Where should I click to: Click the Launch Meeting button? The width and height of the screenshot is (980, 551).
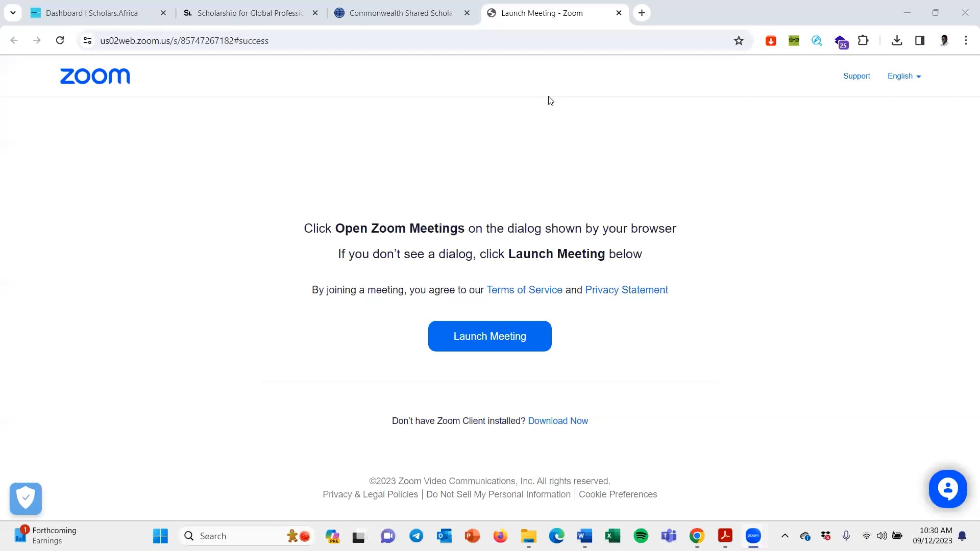[489, 336]
